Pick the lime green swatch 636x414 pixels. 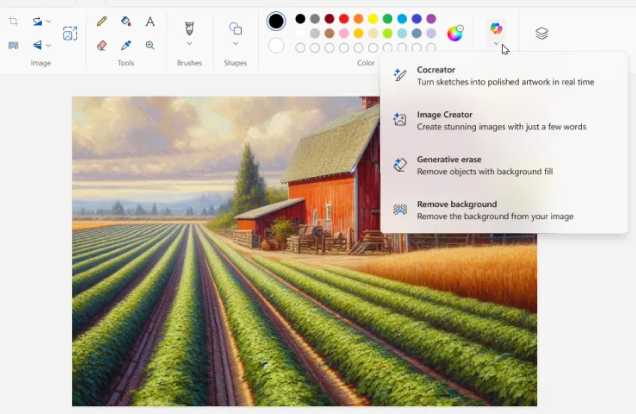pyautogui.click(x=387, y=33)
